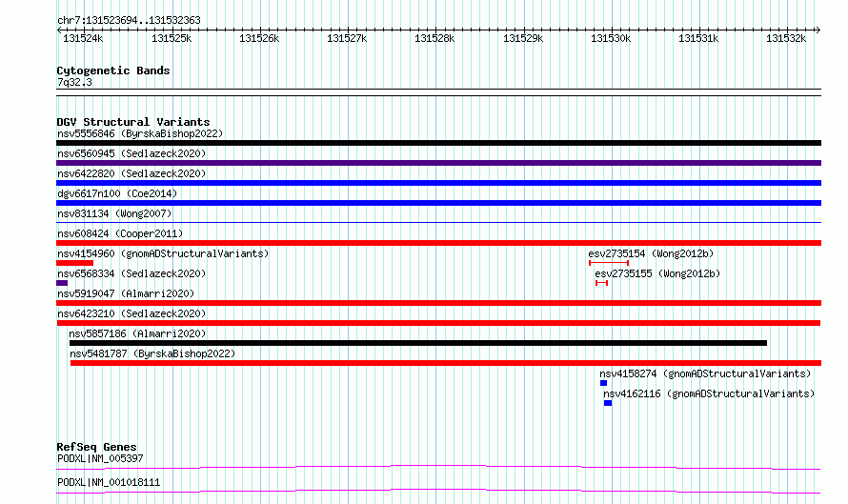Select nsv6422820 (Sedlazeck2020) variant label
This screenshot has width=848, height=504.
tap(131, 173)
